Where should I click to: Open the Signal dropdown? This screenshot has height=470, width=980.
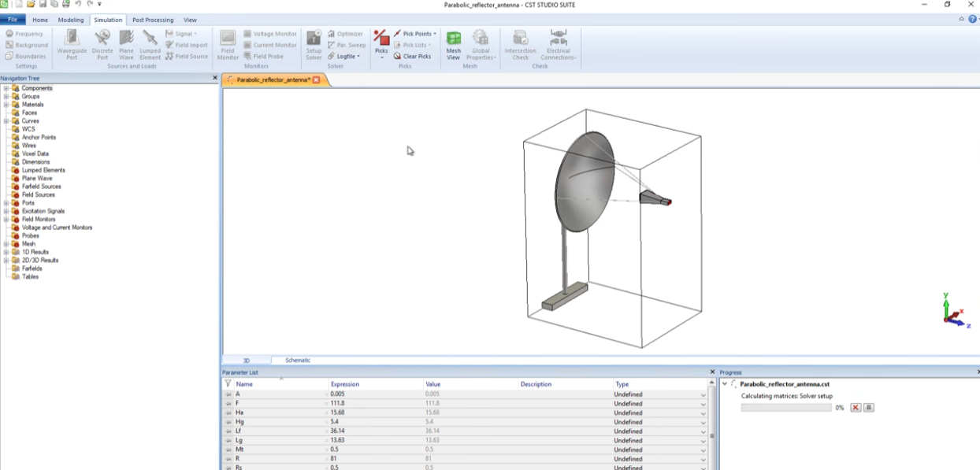(181, 34)
